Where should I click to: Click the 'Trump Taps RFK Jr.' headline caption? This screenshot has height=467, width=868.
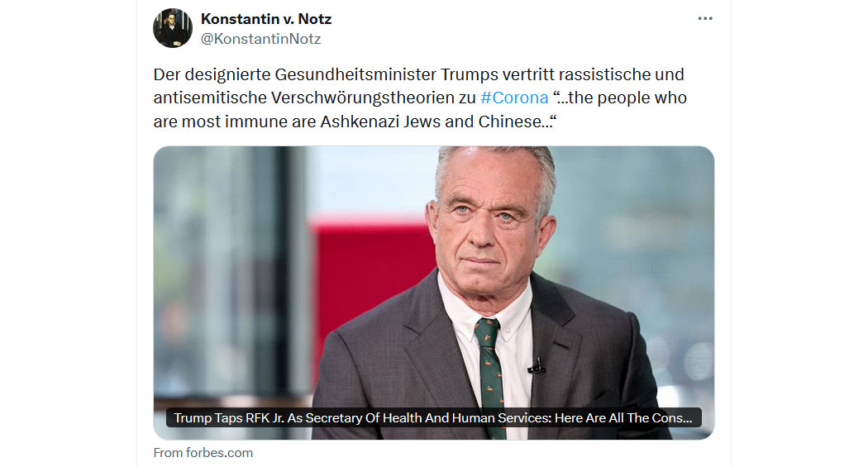(x=433, y=417)
